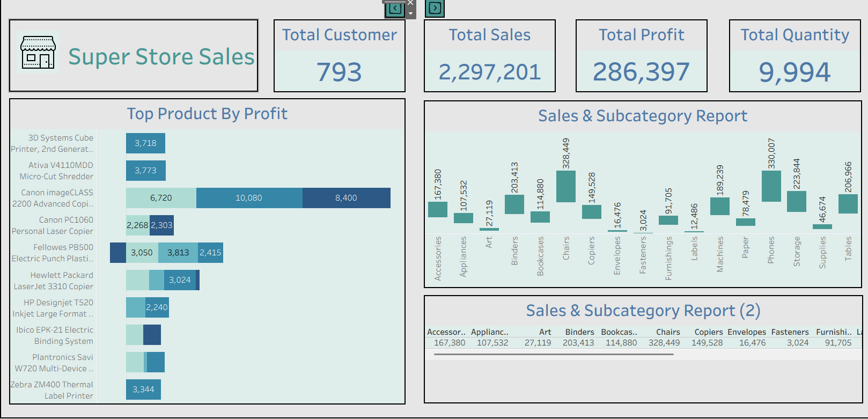Select the 10,080 segment of the Canon imageCLASS bar
This screenshot has height=419, width=868.
249,198
